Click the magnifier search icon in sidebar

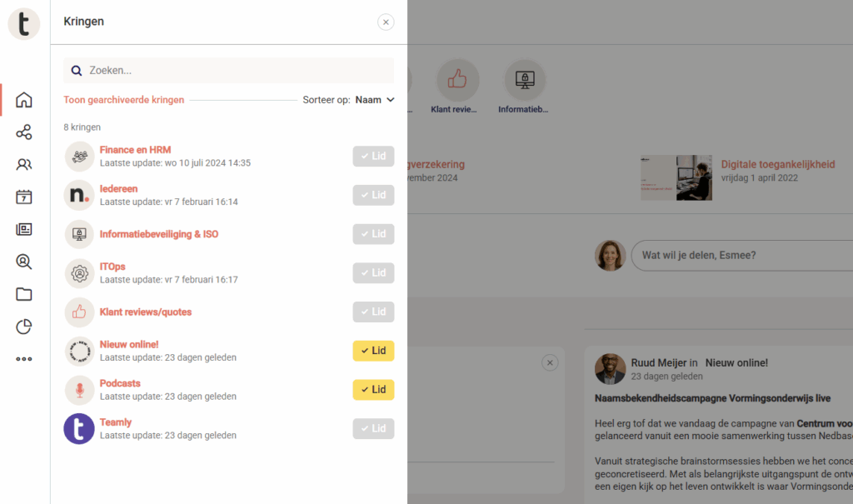24,262
